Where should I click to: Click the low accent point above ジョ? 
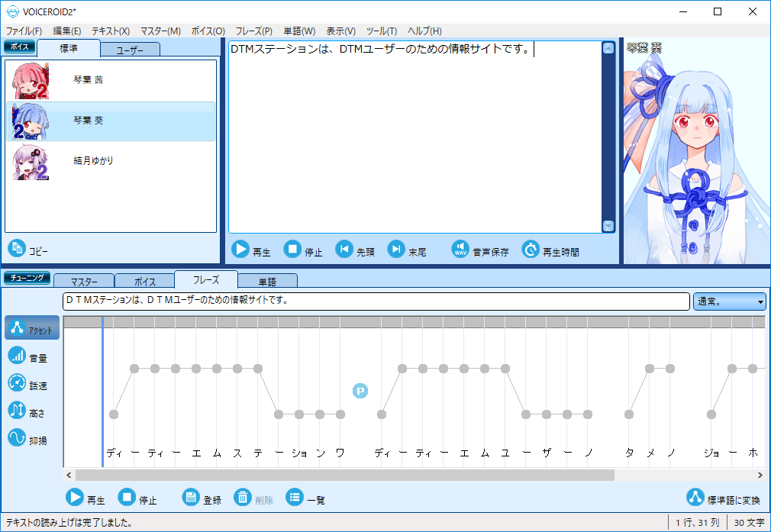(711, 414)
